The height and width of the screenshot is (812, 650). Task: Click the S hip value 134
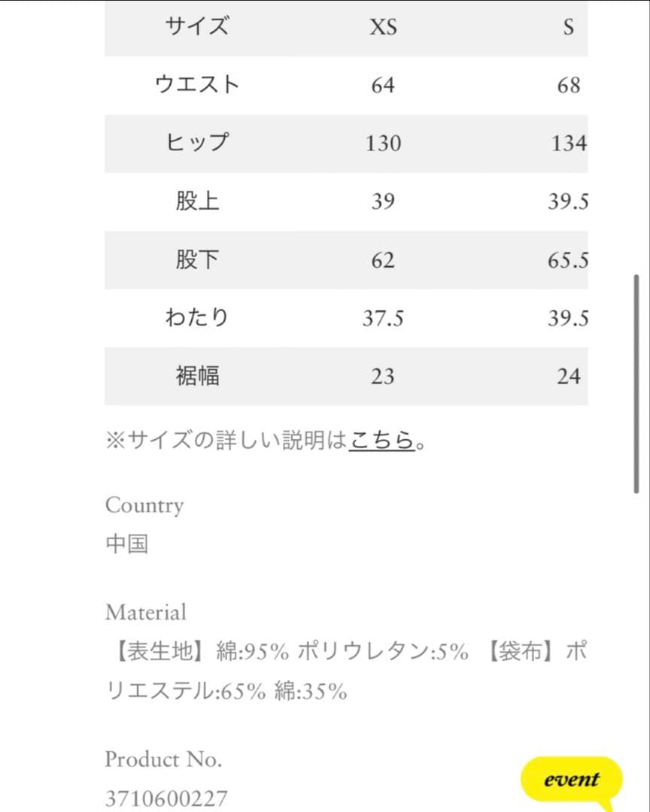pyautogui.click(x=568, y=144)
